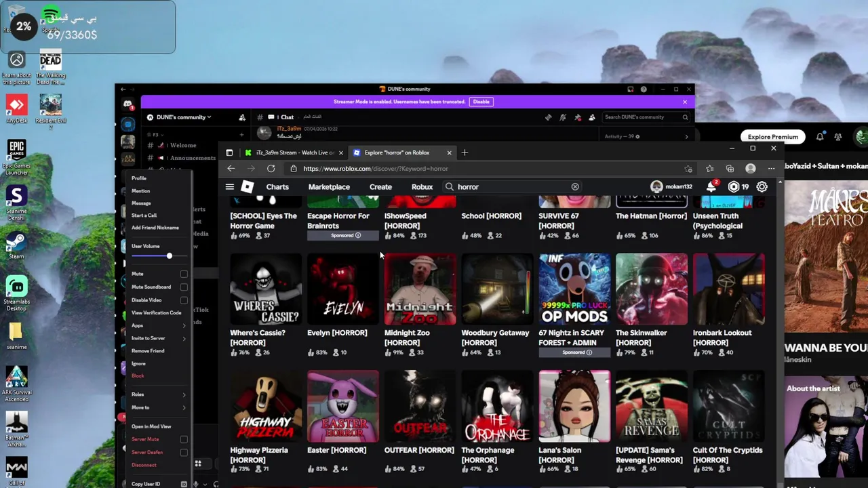
Task: Open DUNE's community server dropdown
Action: 179,117
